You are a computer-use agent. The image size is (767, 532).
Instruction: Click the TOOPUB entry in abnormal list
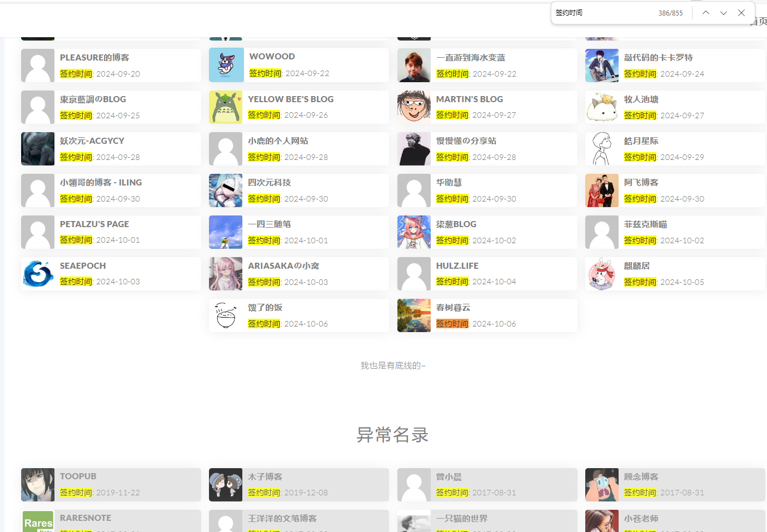pyautogui.click(x=78, y=476)
